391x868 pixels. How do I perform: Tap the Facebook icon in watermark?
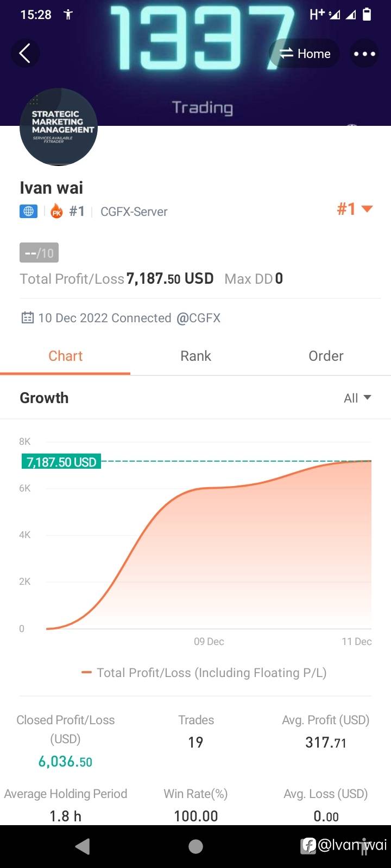pos(308,845)
